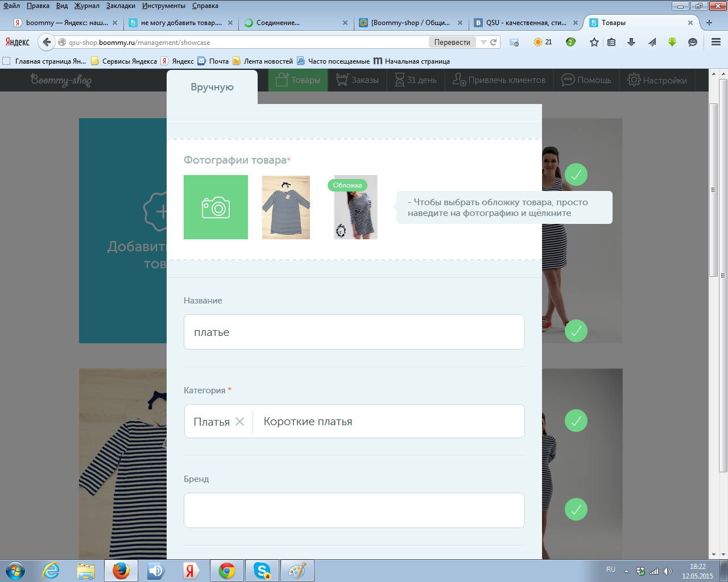Click the green camera upload photo tile

tap(216, 207)
